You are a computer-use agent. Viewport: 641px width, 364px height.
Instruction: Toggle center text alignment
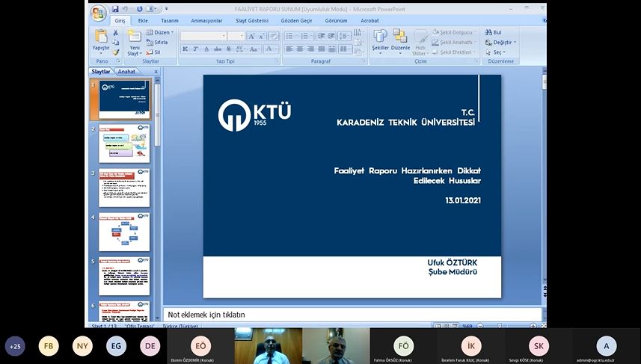click(300, 49)
